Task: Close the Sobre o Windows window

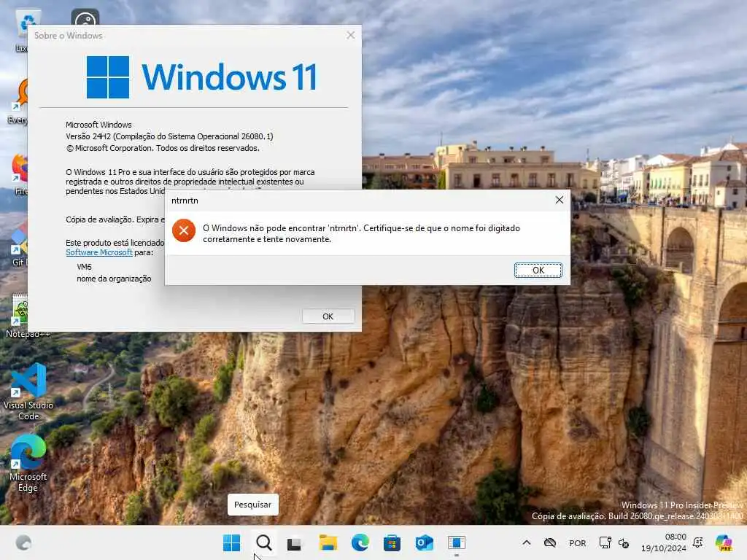Action: (x=351, y=35)
